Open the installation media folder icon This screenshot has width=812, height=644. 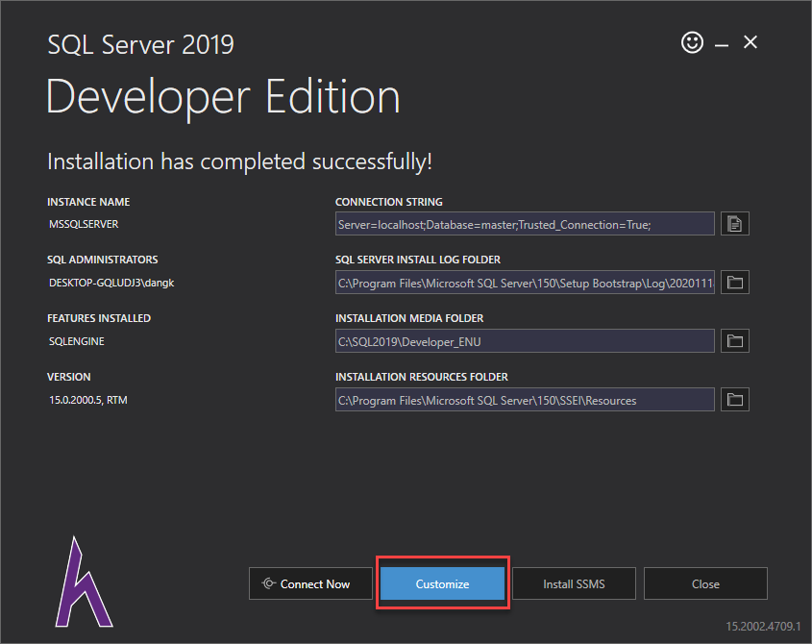pos(735,341)
